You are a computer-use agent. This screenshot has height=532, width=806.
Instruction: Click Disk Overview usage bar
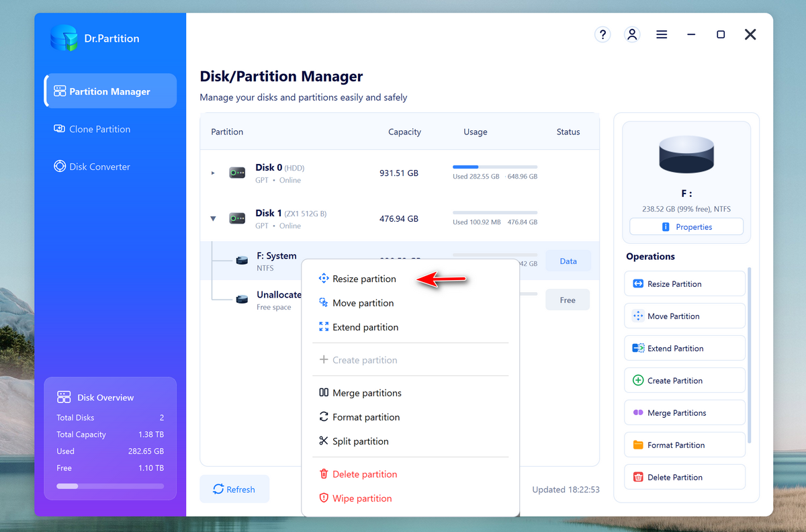click(x=110, y=486)
